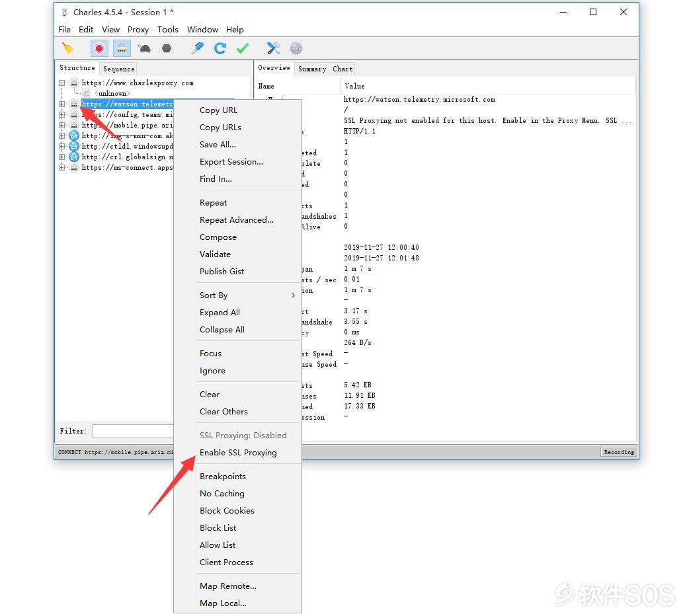This screenshot has height=616, width=685.
Task: Collapse the www.charlesproxy.com tree node
Action: pyautogui.click(x=62, y=83)
